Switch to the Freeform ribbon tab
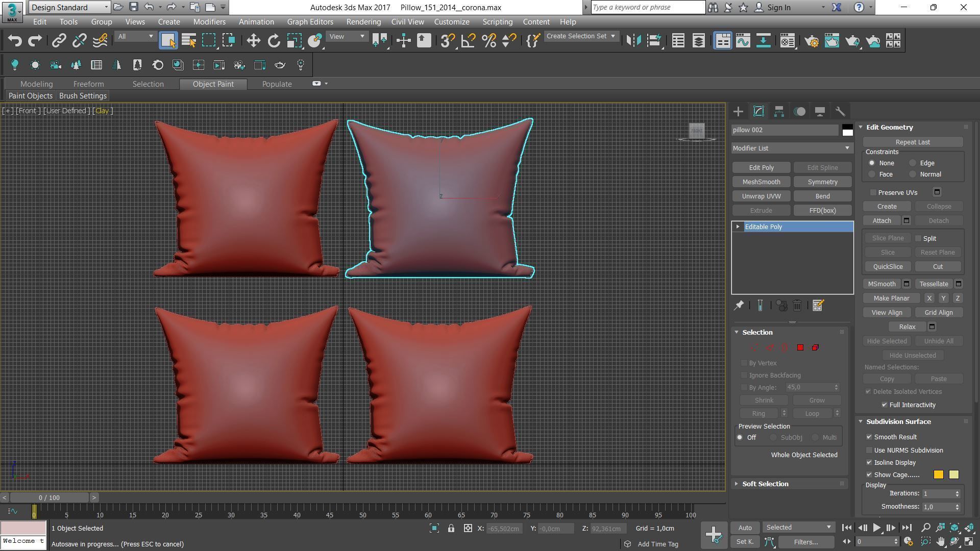Viewport: 980px width, 551px height. click(88, 84)
